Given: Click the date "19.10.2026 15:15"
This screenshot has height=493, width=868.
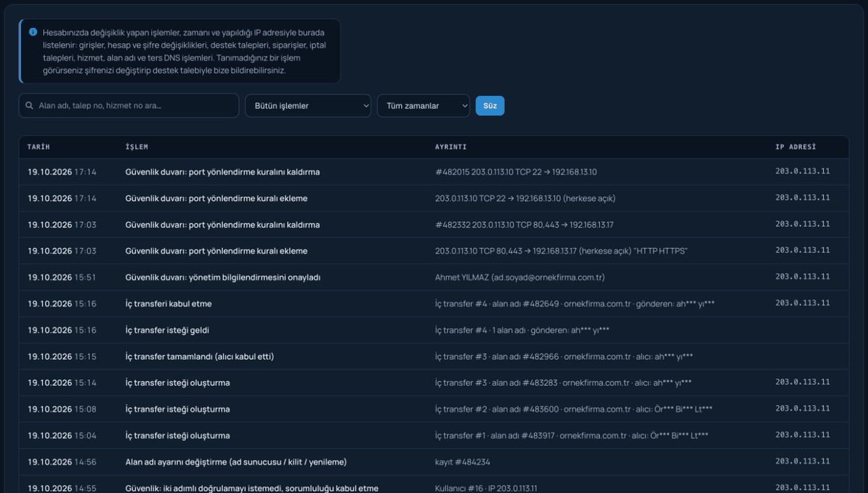Looking at the screenshot, I should [x=62, y=356].
